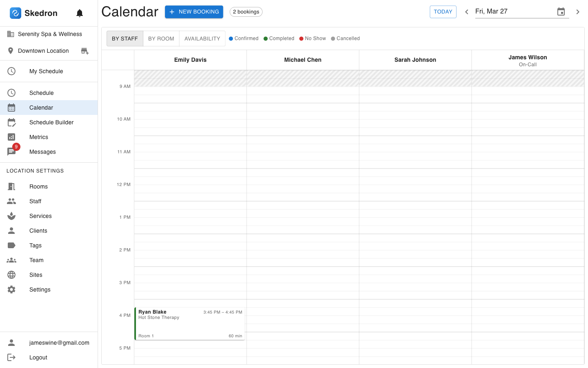Image resolution: width=588 pixels, height=368 pixels.
Task: Open Messages page
Action: [49, 152]
